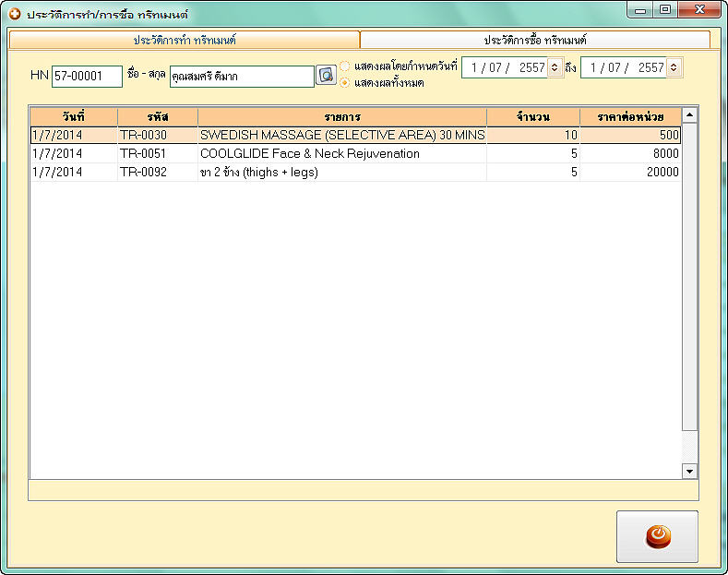Click the app logo icon in title bar
Viewport: 728px width, 575px height.
pyautogui.click(x=15, y=15)
